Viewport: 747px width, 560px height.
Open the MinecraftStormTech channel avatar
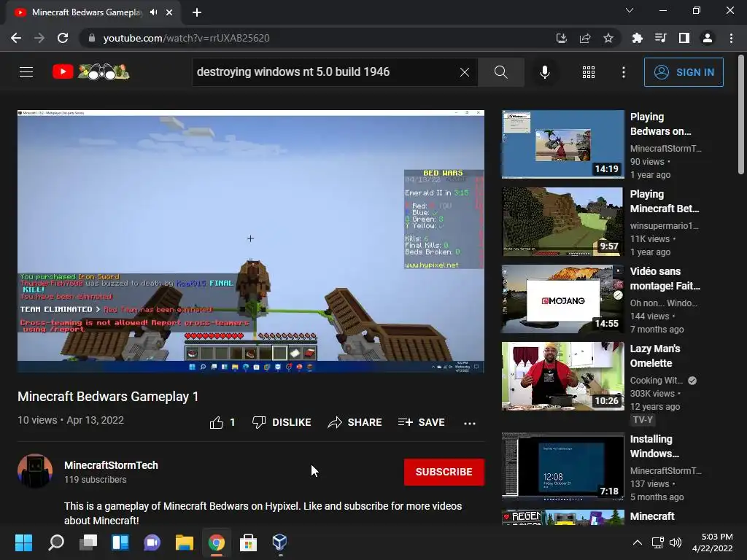tap(35, 471)
